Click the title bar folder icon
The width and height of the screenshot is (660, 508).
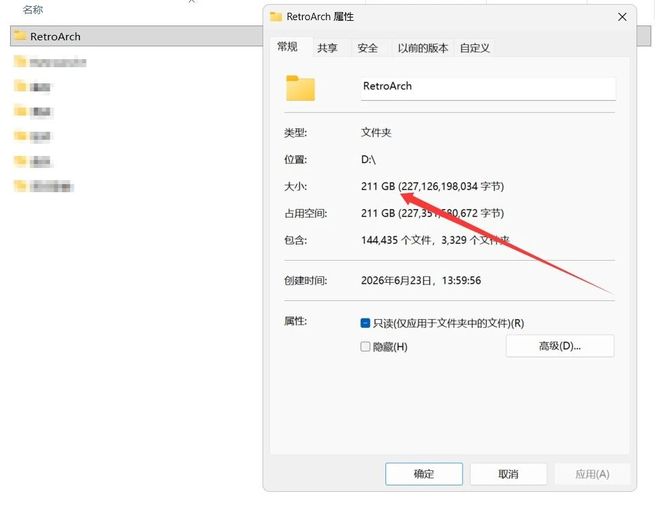coord(276,16)
